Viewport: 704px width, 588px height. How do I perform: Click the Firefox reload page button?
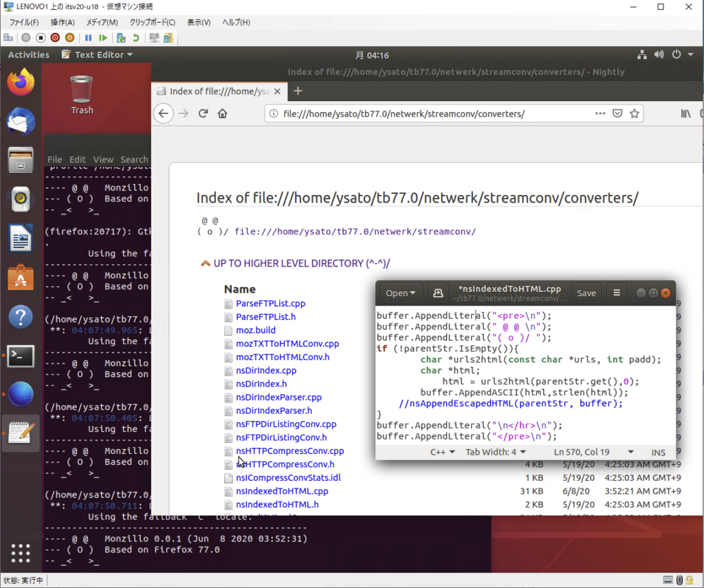click(203, 113)
